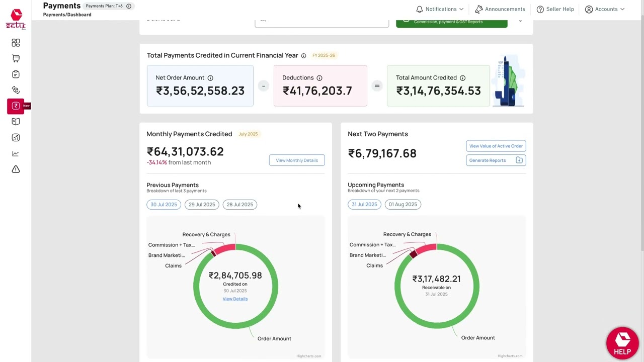Click the Deductions ₹41,76,203.7 value

coord(317,91)
